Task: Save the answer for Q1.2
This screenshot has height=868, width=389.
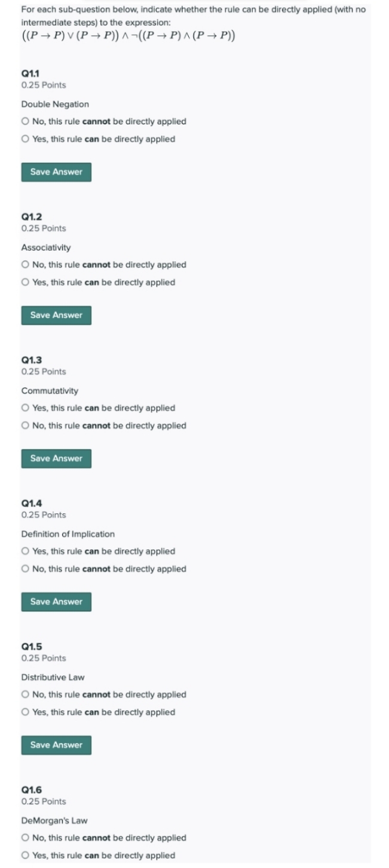Action: 56,315
